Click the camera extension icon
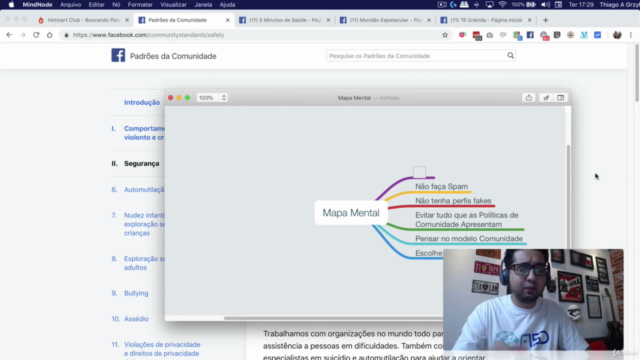The image size is (640, 360). (x=489, y=35)
